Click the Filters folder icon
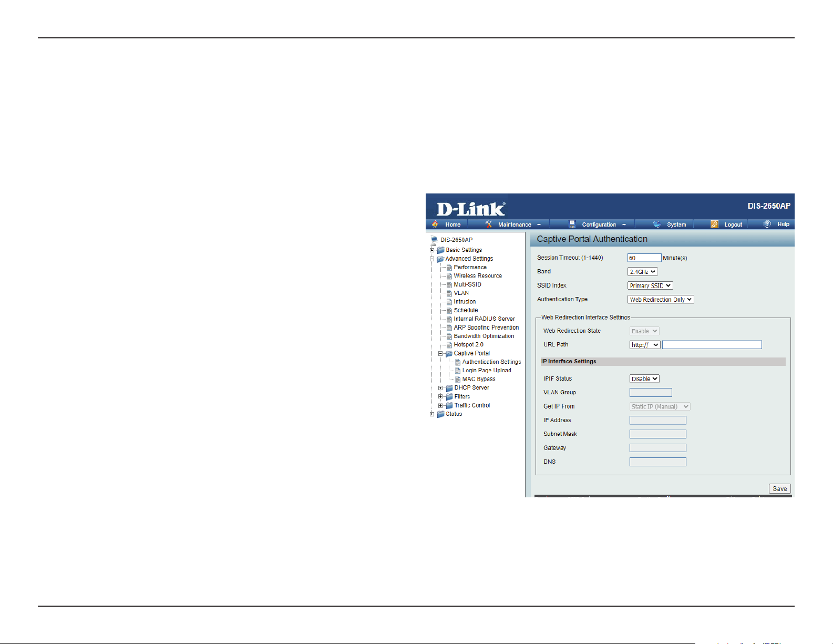Image resolution: width=833 pixels, height=644 pixels. pos(449,396)
